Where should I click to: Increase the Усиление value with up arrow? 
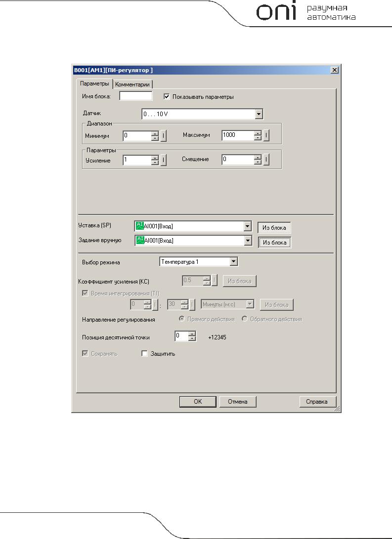[x=155, y=158]
